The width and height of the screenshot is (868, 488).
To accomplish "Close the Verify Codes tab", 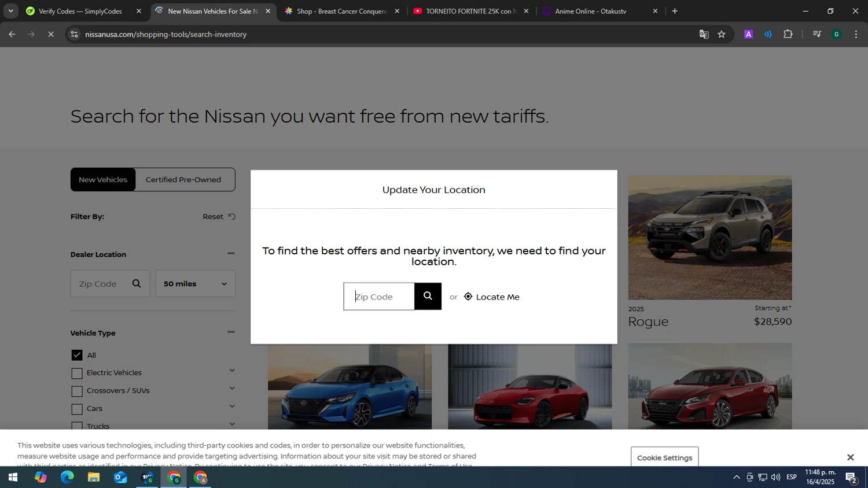I will [139, 11].
